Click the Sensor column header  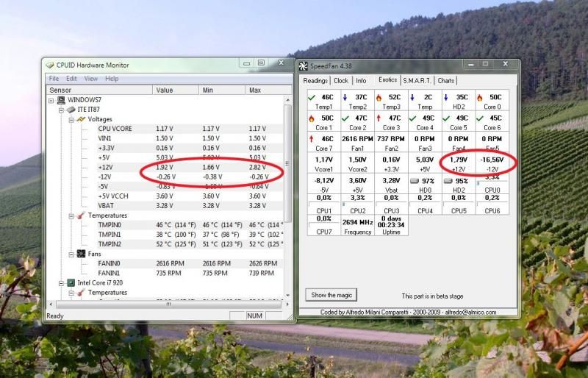(x=99, y=90)
